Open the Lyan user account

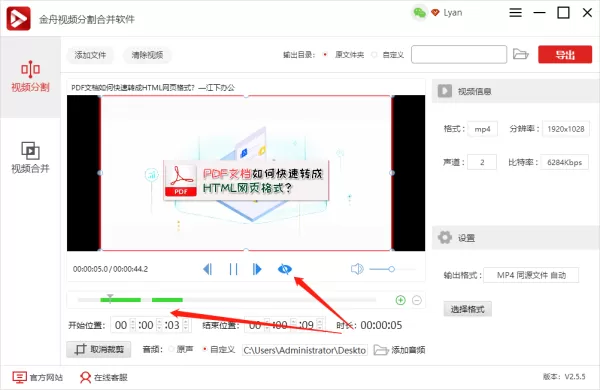(453, 13)
